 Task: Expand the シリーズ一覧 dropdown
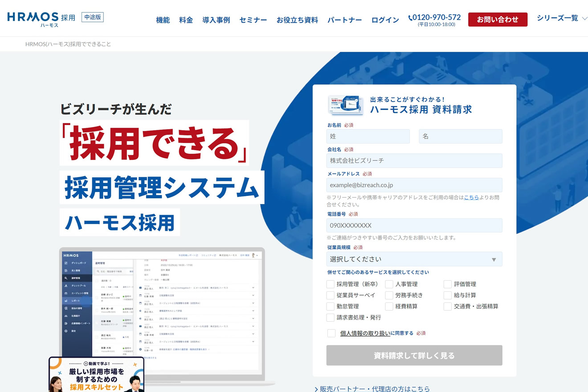click(x=562, y=18)
